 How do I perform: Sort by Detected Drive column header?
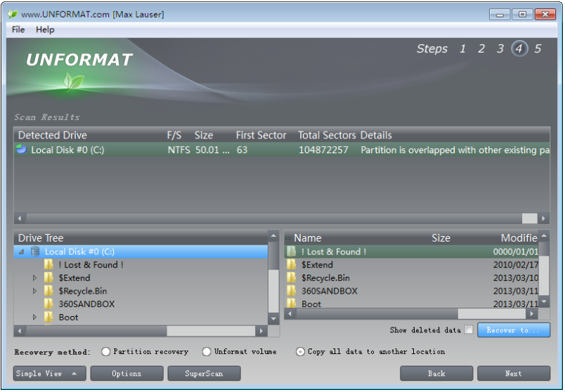pyautogui.click(x=53, y=135)
